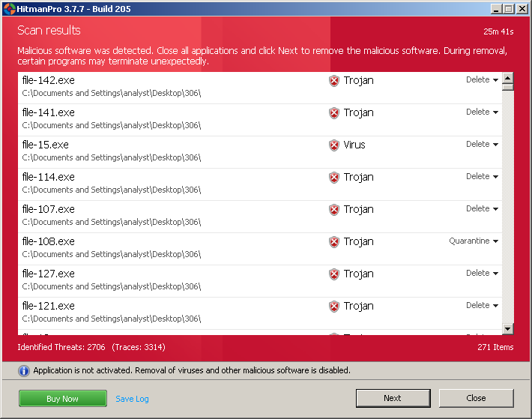This screenshot has height=419, width=532.
Task: Click the path text under file-121.exe
Action: (x=112, y=319)
